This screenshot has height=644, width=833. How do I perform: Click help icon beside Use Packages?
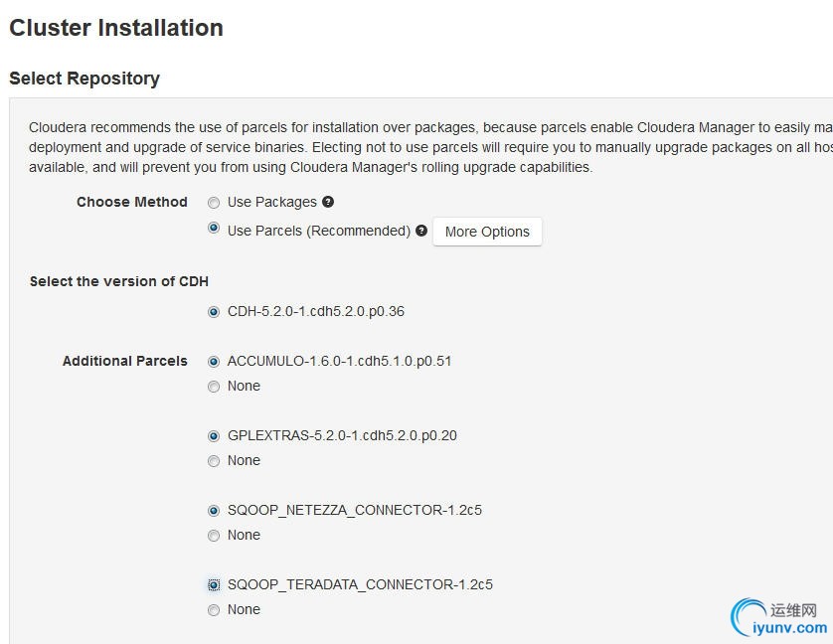click(328, 202)
